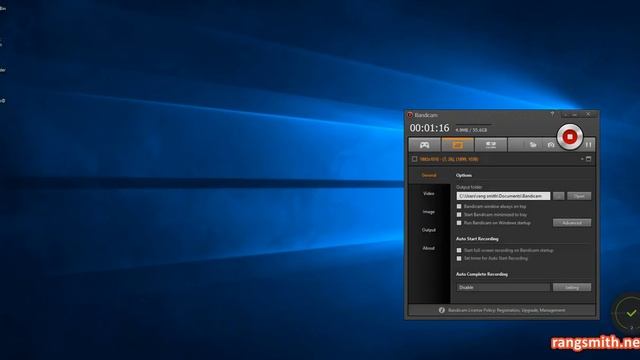Click the output folder path field
This screenshot has width=640, height=360.
[503, 196]
